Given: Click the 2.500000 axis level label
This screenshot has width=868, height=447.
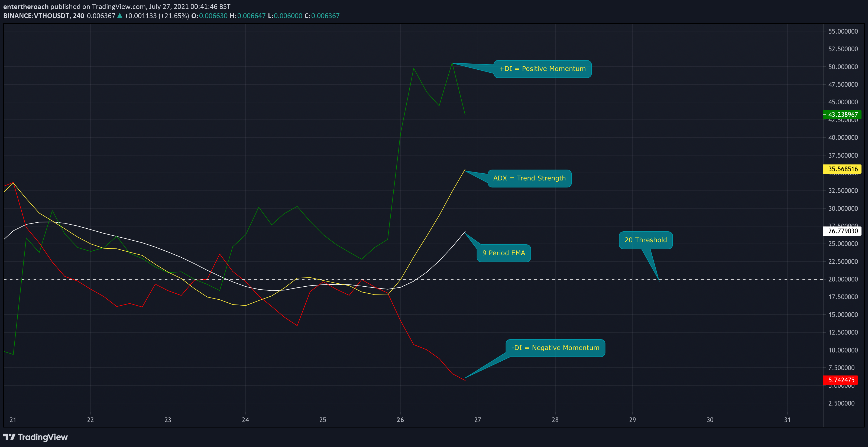Looking at the screenshot, I should point(841,403).
